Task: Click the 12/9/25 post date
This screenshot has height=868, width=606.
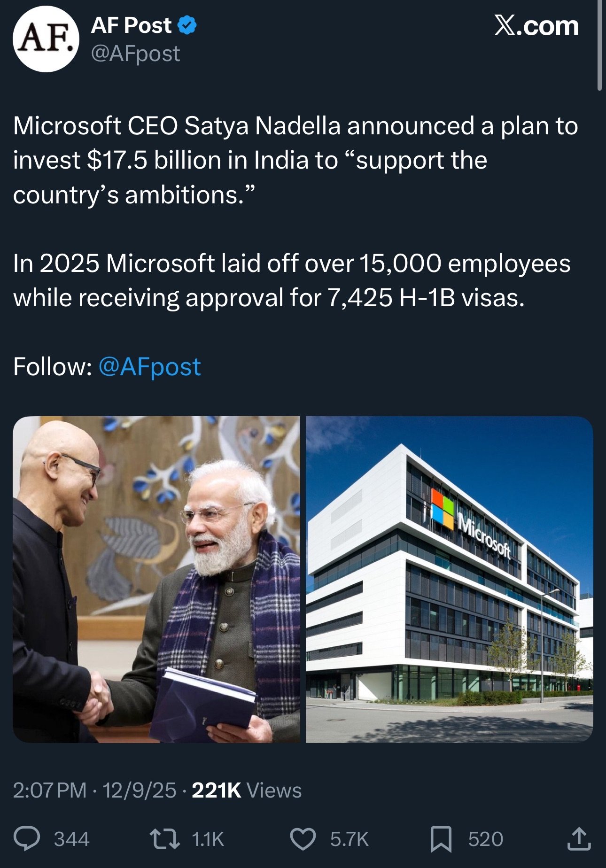Action: tap(140, 790)
